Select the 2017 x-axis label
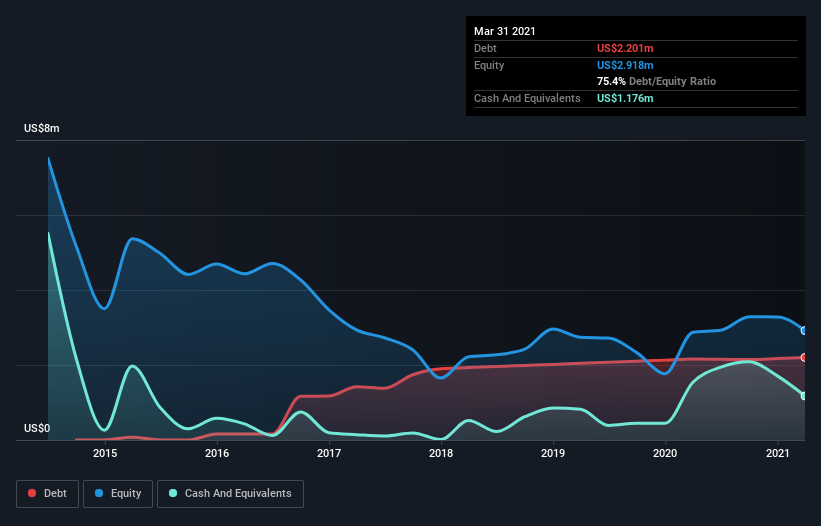Image resolution: width=821 pixels, height=526 pixels. click(x=329, y=453)
